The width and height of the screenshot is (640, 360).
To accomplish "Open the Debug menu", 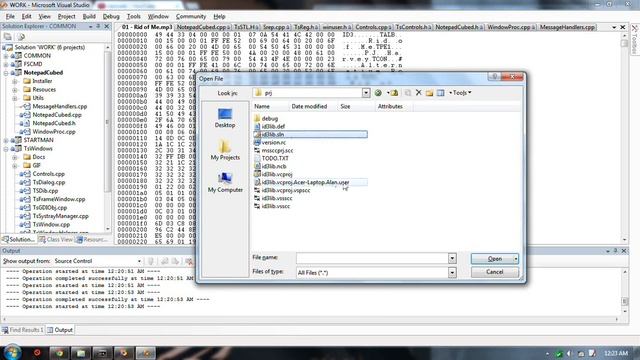I will click(x=111, y=16).
